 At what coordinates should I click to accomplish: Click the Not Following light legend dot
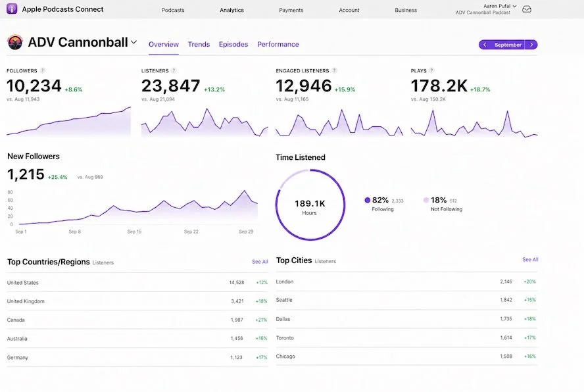(x=426, y=200)
